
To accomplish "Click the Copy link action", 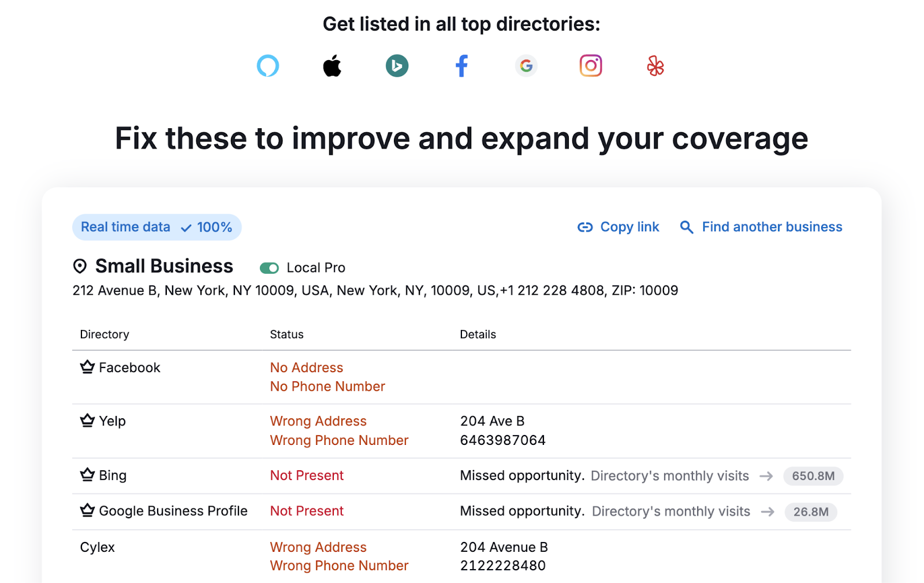I will (x=629, y=227).
